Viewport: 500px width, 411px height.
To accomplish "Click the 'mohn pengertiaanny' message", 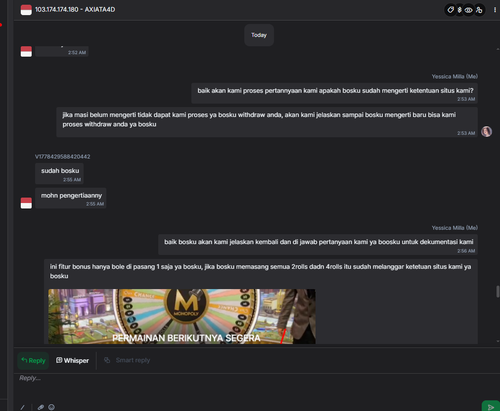I will click(71, 198).
